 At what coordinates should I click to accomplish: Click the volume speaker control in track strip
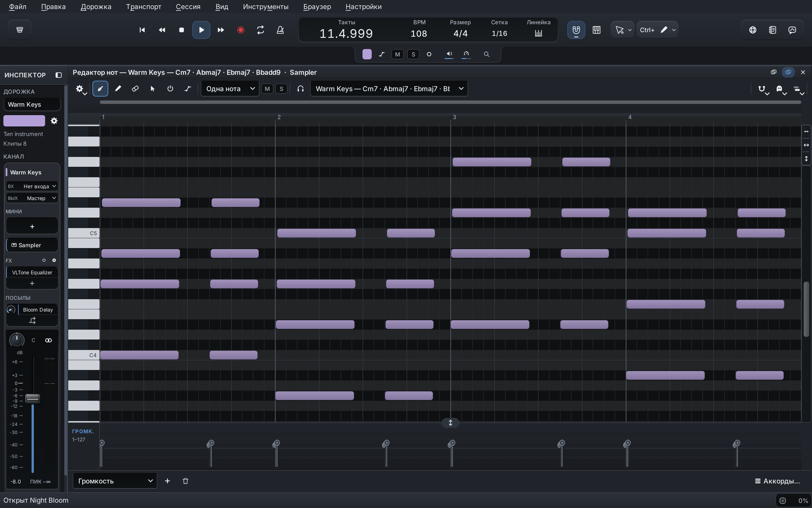[449, 54]
